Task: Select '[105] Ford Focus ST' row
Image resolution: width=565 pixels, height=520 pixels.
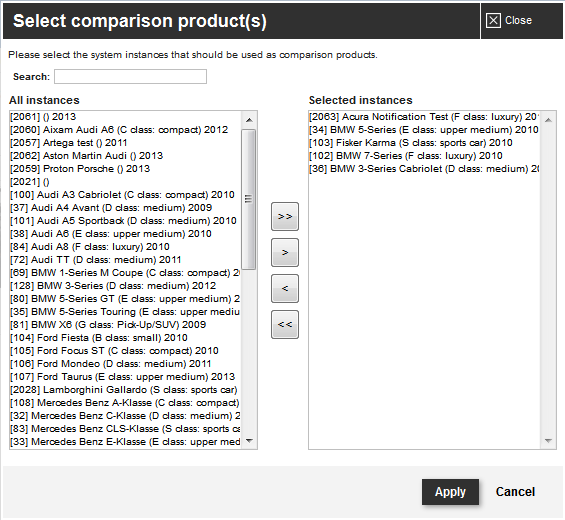Action: [125, 351]
